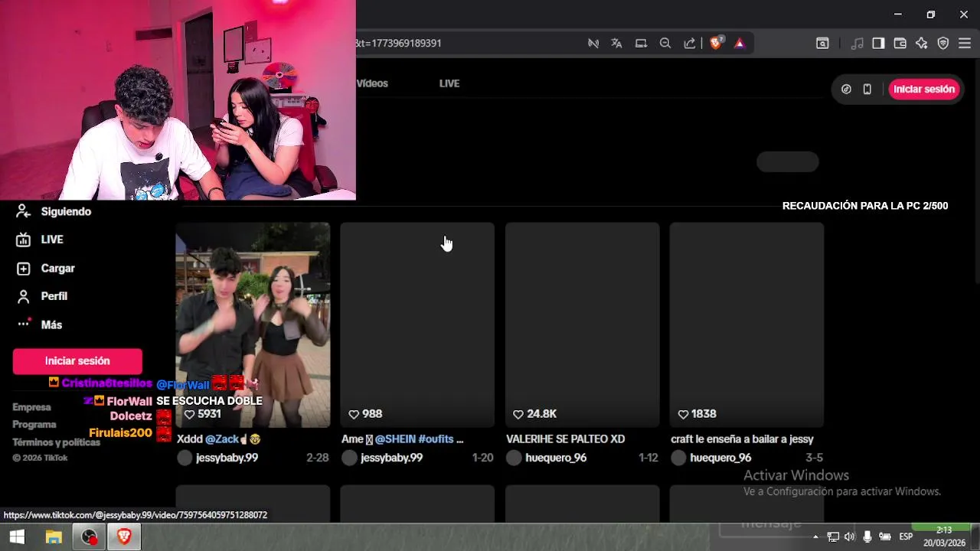This screenshot has height=551, width=980.
Task: Open the Programa footer link
Action: point(34,425)
